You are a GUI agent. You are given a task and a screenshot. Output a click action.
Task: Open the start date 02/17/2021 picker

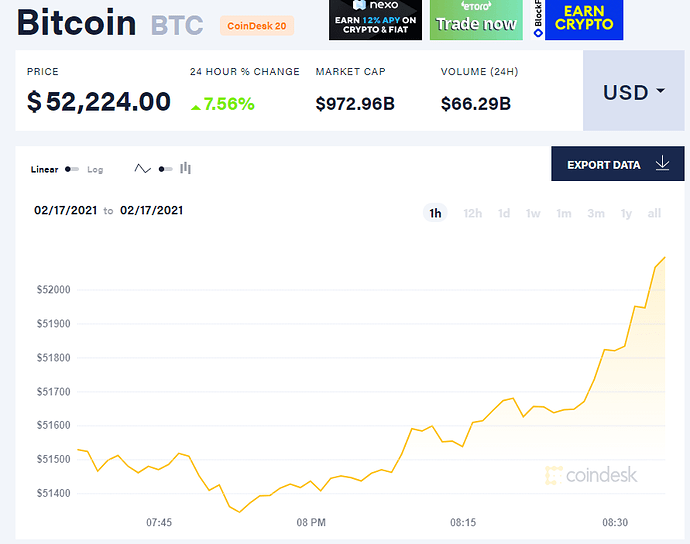coord(66,210)
